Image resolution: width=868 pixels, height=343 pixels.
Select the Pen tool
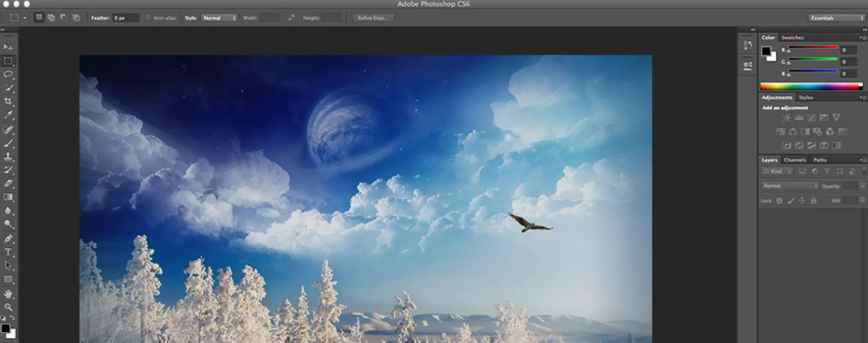(x=8, y=238)
